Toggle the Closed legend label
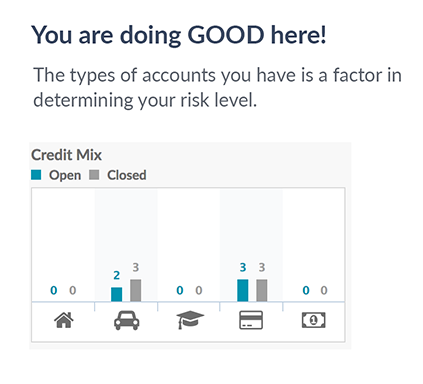Screen dimensions: 423x384 click(127, 175)
